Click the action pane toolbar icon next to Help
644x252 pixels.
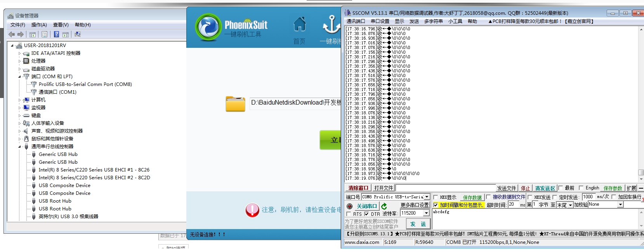pos(66,34)
